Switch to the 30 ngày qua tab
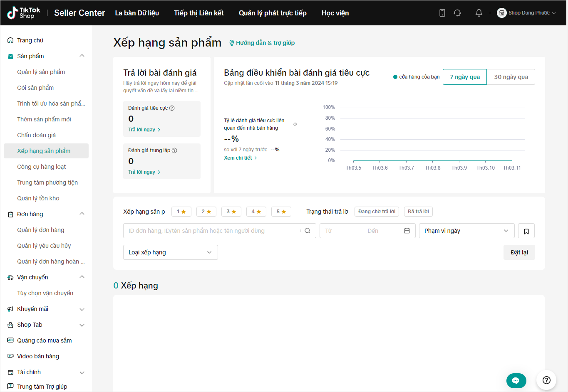The height and width of the screenshot is (392, 568). pyautogui.click(x=511, y=77)
